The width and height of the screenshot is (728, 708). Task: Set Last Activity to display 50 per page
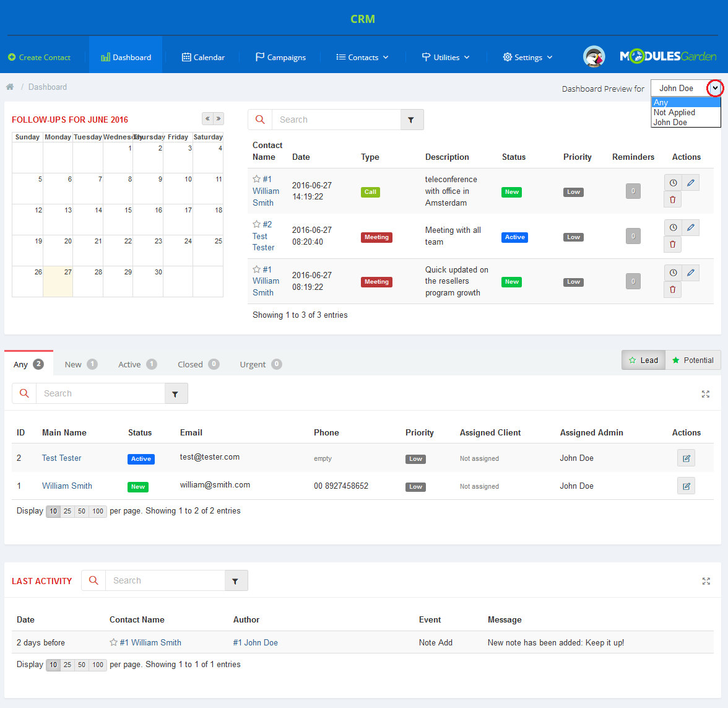coord(82,665)
